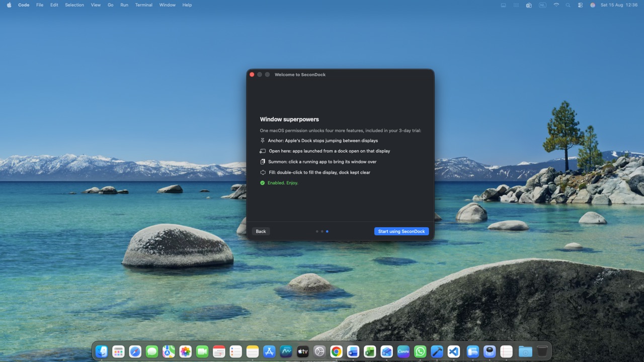Go back with the Back button
Viewport: 644px width, 362px height.
pos(261,231)
